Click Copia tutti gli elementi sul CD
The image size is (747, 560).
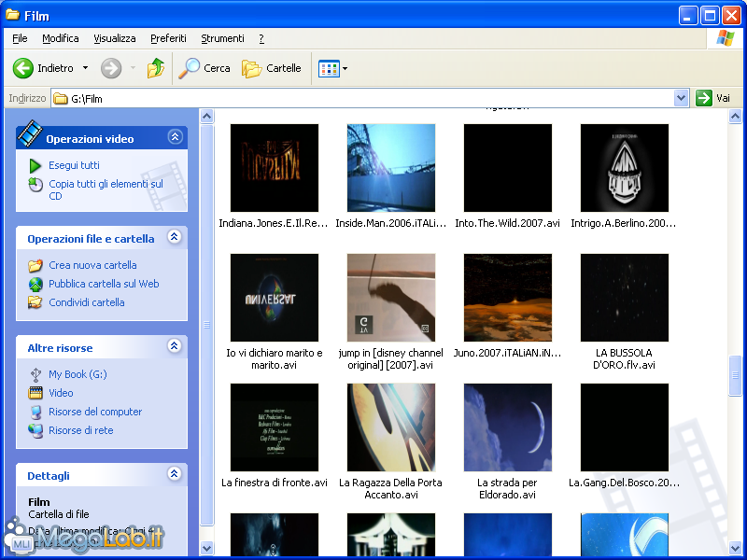[x=106, y=190]
